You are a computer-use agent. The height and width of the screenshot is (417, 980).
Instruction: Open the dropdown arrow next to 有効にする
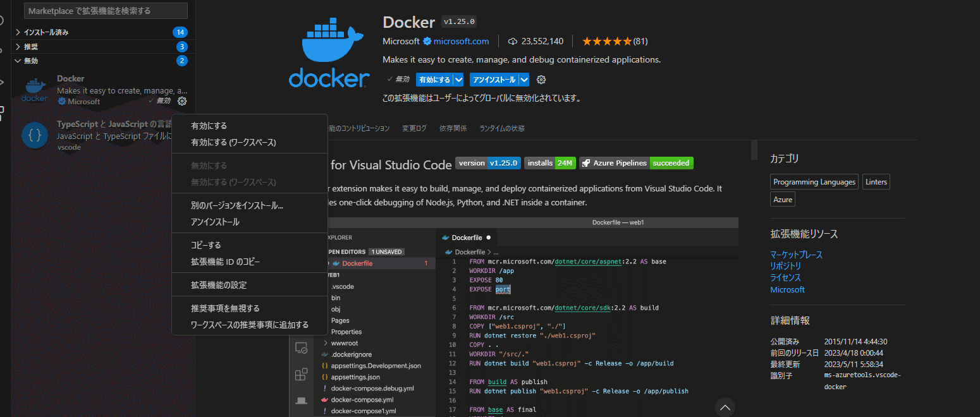pyautogui.click(x=458, y=80)
